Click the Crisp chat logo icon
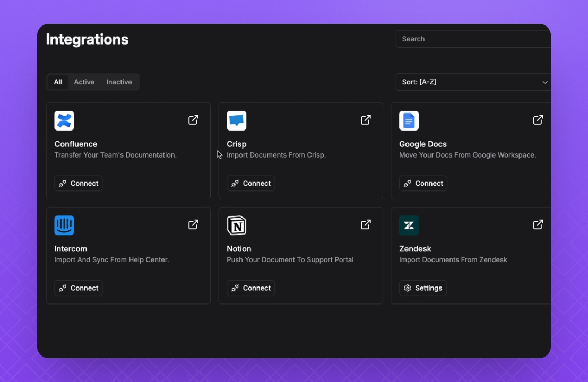The height and width of the screenshot is (382, 588). click(236, 121)
